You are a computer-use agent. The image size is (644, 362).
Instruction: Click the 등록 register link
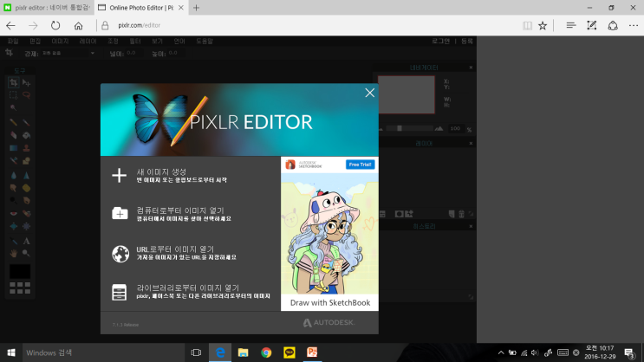tap(467, 41)
